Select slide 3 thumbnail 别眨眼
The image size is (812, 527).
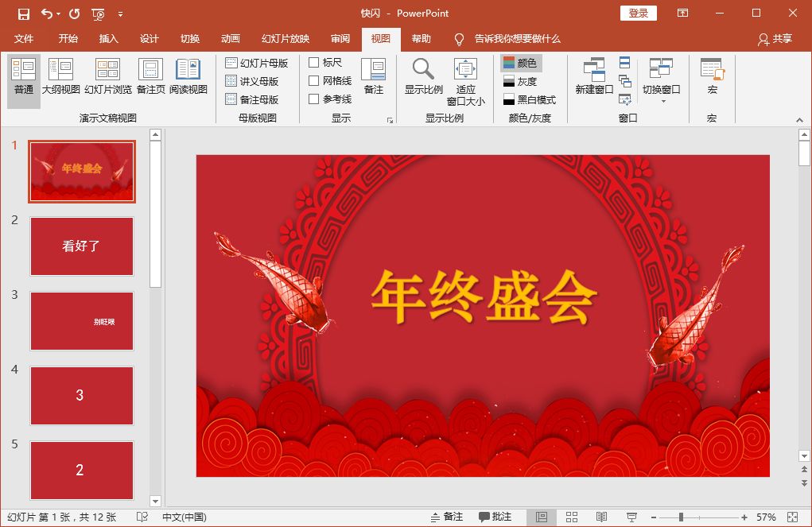(x=82, y=321)
